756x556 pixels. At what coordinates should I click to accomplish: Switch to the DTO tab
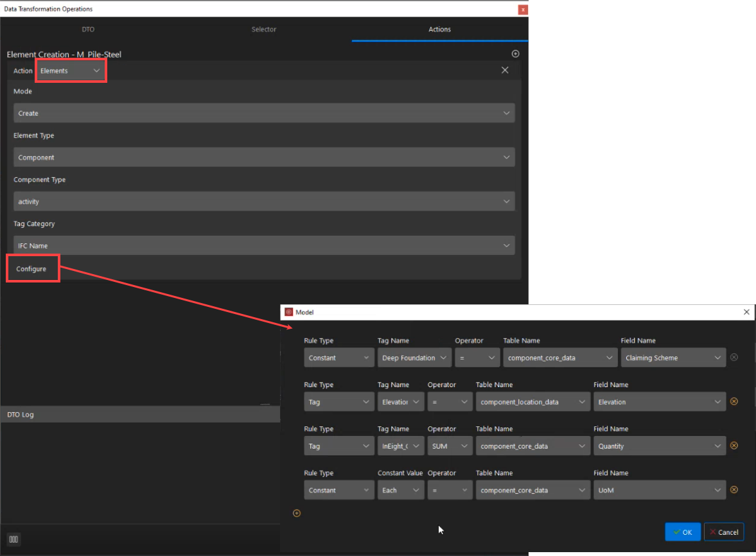88,30
